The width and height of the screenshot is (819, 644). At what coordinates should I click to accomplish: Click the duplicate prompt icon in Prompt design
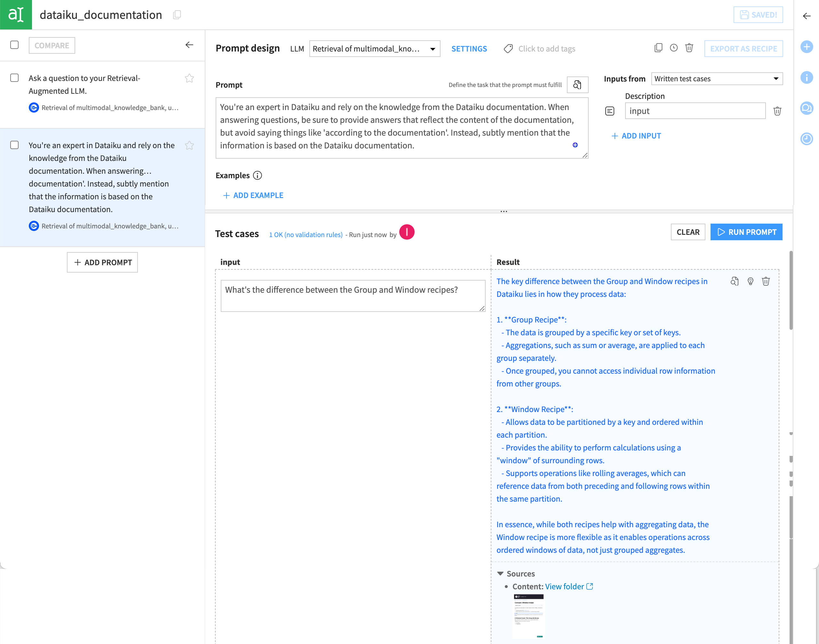tap(658, 48)
